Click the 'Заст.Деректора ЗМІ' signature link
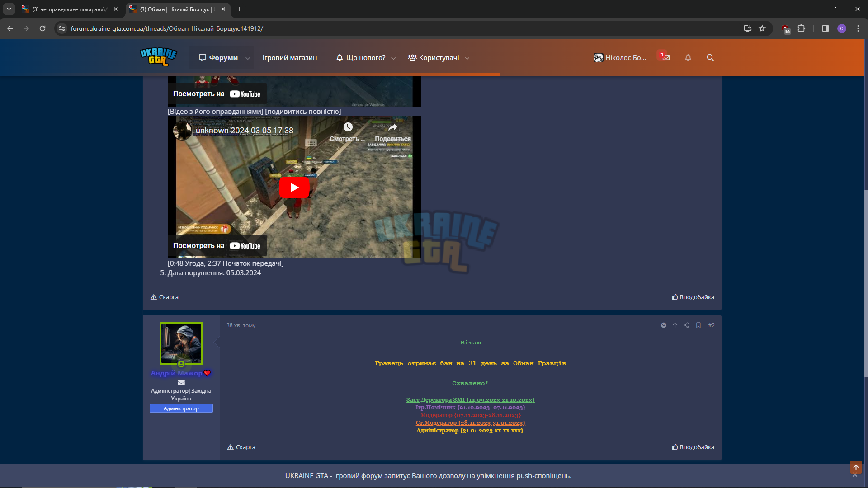This screenshot has width=868, height=488. coord(470,400)
